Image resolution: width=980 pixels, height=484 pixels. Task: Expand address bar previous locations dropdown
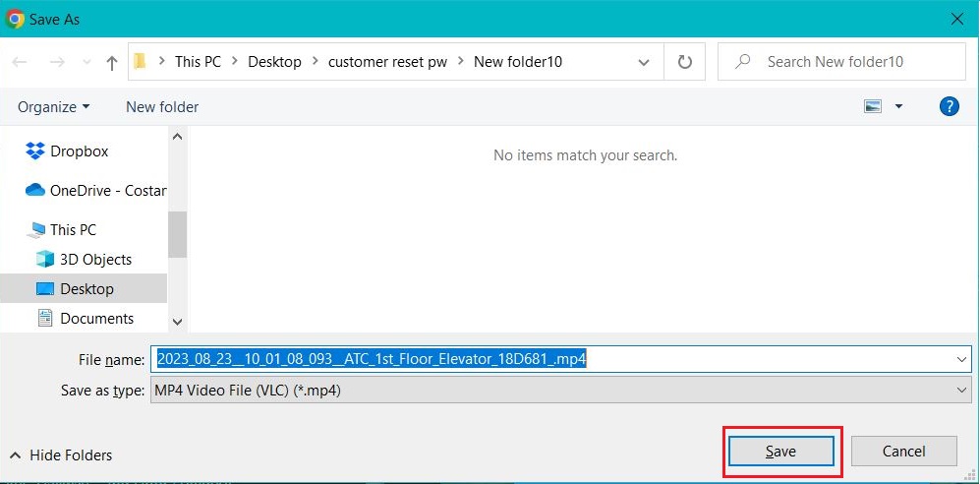click(x=643, y=62)
